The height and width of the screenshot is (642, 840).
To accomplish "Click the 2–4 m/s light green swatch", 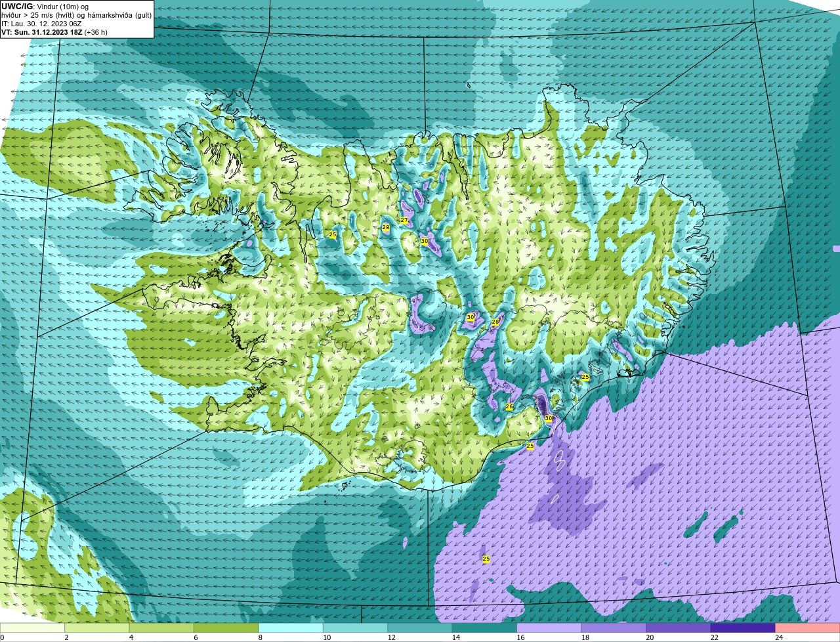I will click(97, 628).
